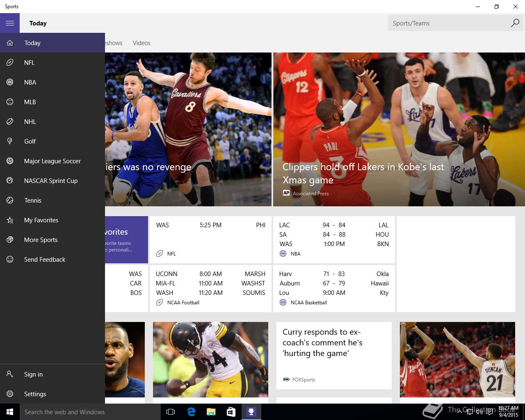Open the Golf menu entry
The width and height of the screenshot is (525, 420).
click(52, 142)
